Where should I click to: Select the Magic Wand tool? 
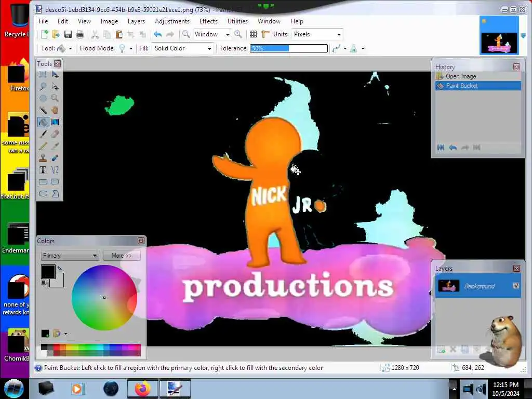coord(43,110)
